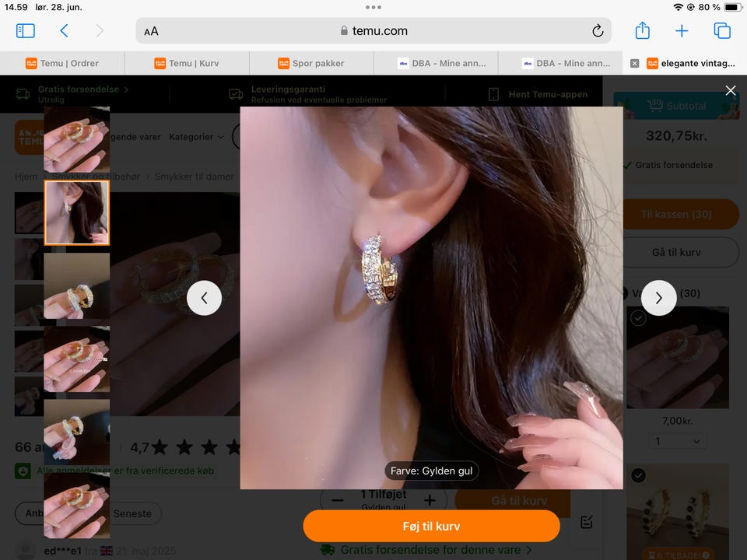Toggle the checkmark on the black-stone earrings item

click(638, 475)
